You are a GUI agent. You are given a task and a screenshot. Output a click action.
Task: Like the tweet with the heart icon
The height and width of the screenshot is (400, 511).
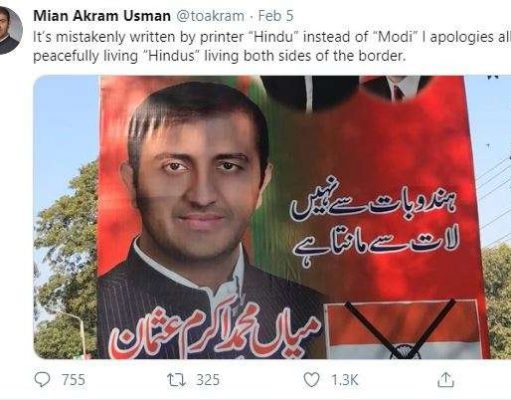(311, 380)
